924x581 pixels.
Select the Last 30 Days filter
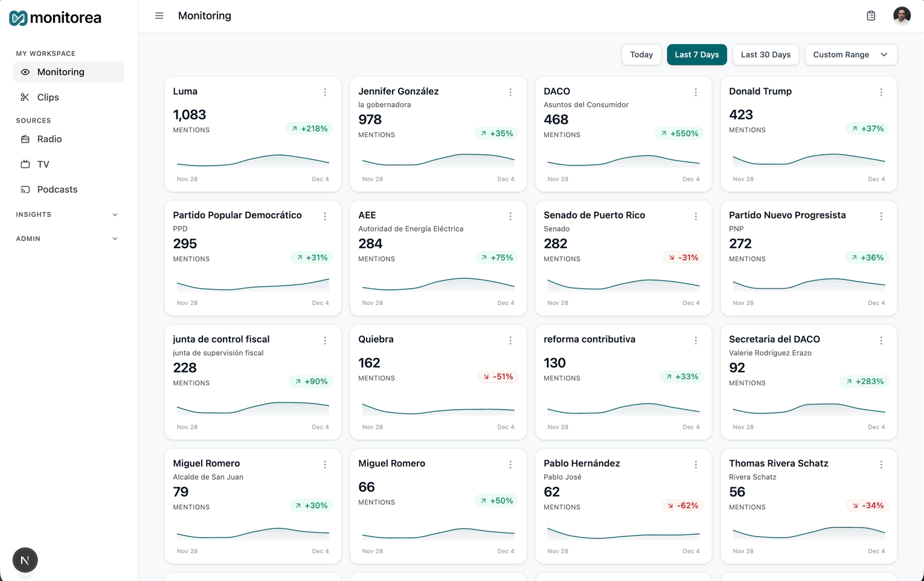(x=765, y=54)
